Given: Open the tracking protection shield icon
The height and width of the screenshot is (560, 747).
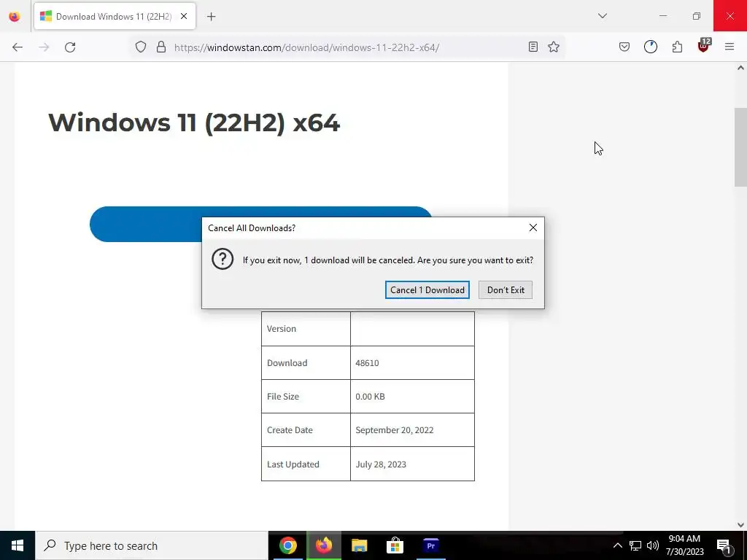Looking at the screenshot, I should click(141, 47).
